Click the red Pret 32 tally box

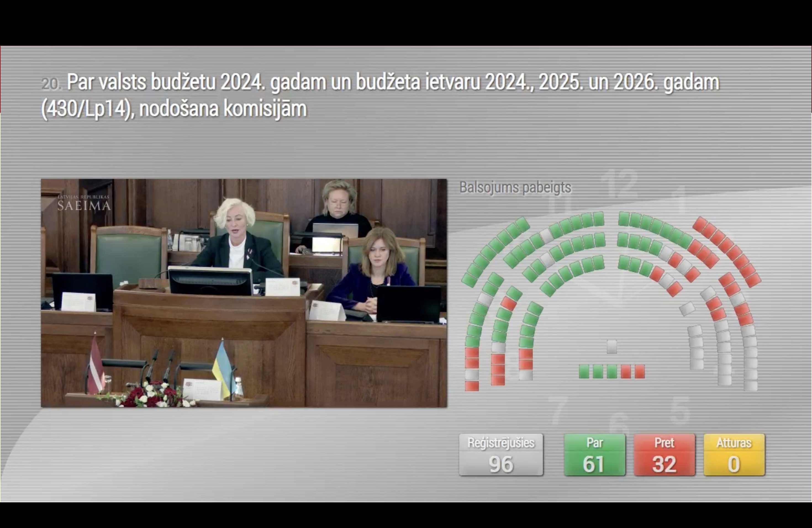coord(664,455)
